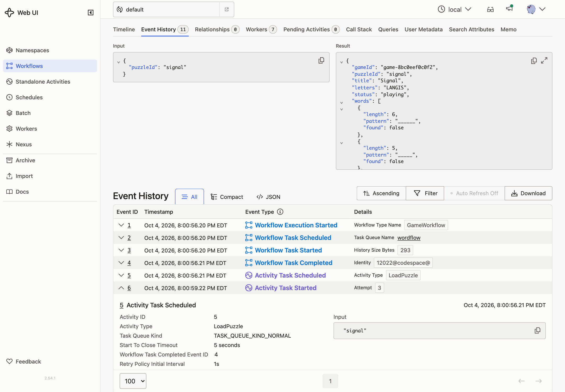Switch to Call Stack tab
Image resolution: width=565 pixels, height=392 pixels.
tap(359, 30)
